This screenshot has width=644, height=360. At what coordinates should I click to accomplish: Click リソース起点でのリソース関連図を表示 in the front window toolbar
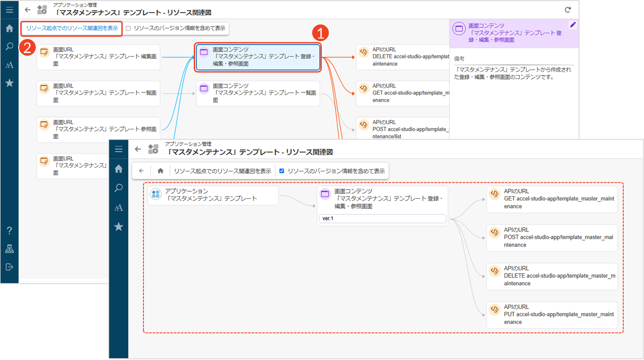[x=222, y=171]
